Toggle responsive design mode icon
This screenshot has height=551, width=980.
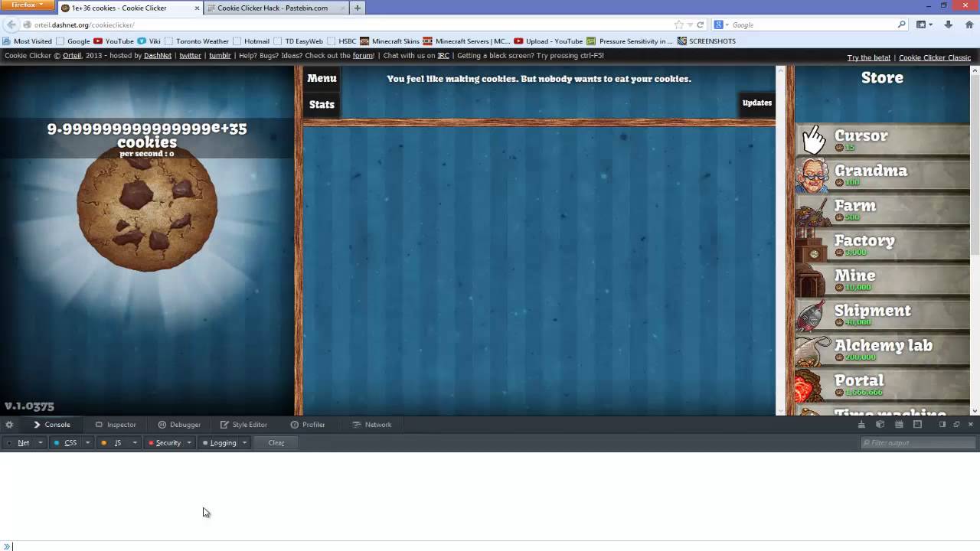(x=917, y=425)
